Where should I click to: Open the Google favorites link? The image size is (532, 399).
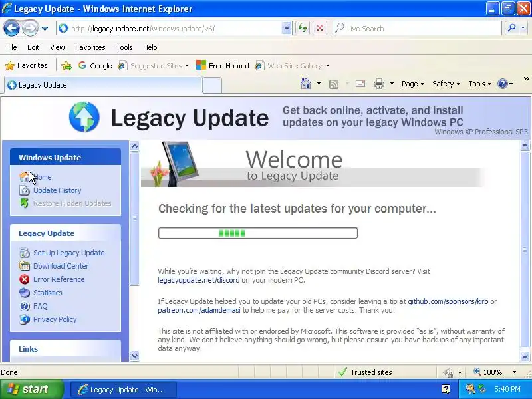pos(95,66)
